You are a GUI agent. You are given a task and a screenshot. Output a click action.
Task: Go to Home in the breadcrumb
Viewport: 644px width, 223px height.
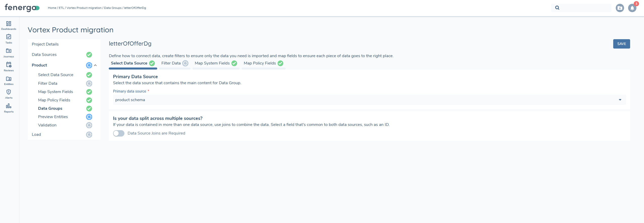52,8
